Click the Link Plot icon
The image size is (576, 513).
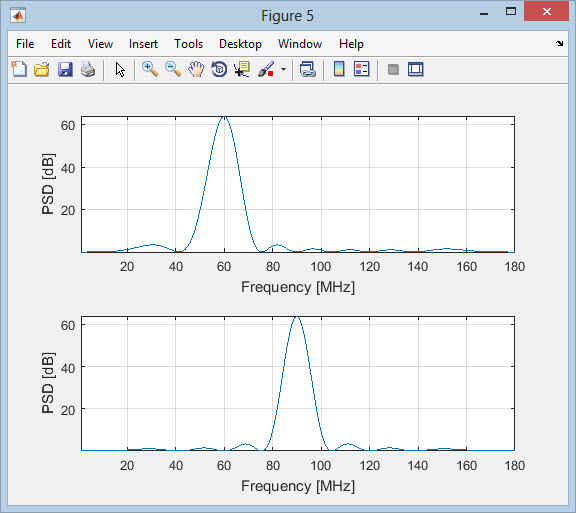308,69
